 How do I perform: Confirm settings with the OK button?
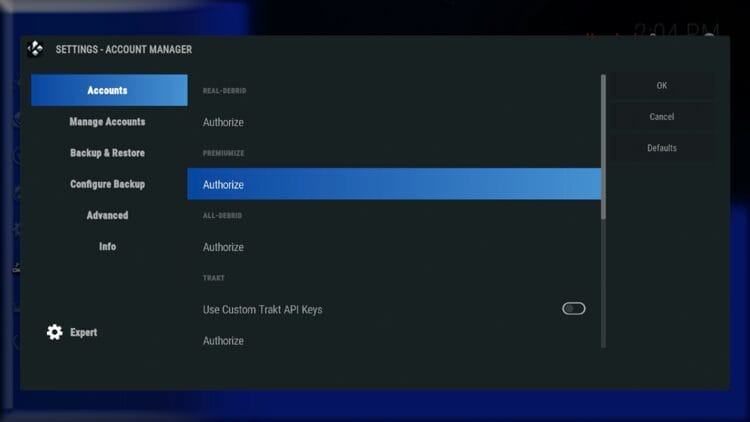[662, 85]
